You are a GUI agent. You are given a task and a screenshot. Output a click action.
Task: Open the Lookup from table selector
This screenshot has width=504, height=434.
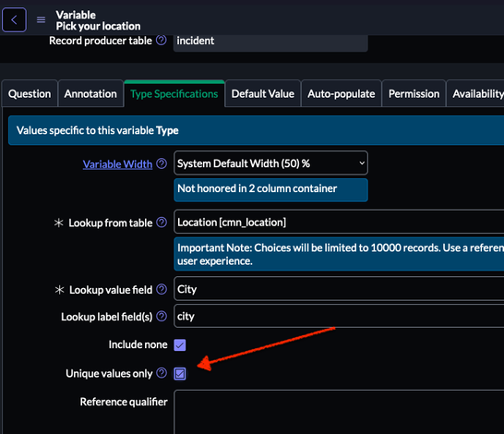click(339, 222)
